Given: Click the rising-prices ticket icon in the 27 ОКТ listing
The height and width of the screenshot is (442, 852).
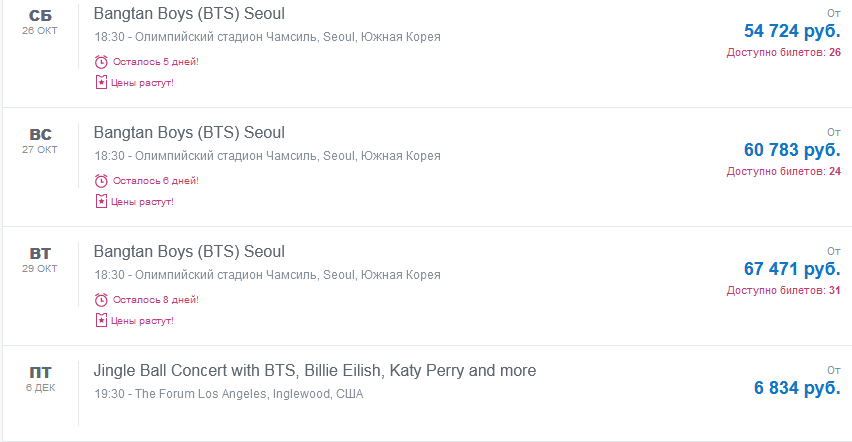Looking at the screenshot, I should pyautogui.click(x=101, y=201).
